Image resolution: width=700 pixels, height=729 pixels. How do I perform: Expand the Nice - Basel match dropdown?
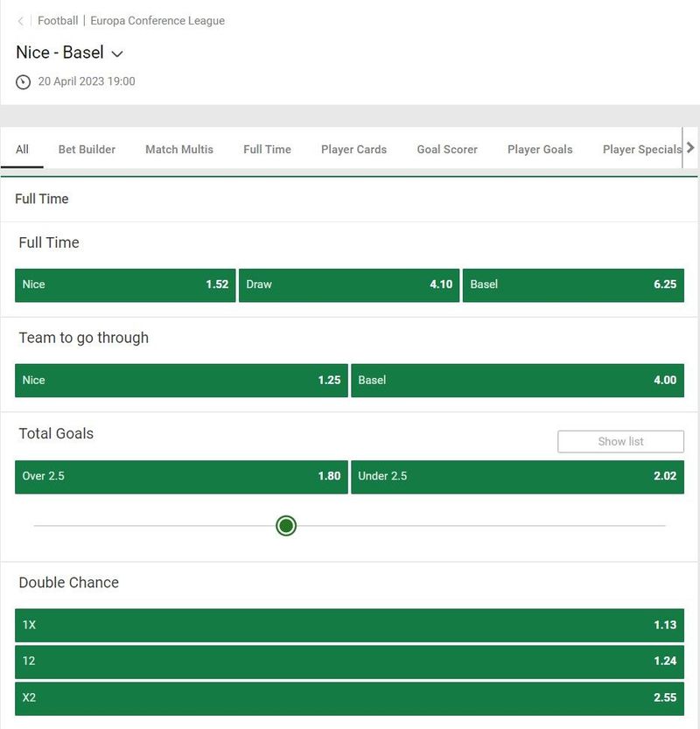pyautogui.click(x=117, y=53)
